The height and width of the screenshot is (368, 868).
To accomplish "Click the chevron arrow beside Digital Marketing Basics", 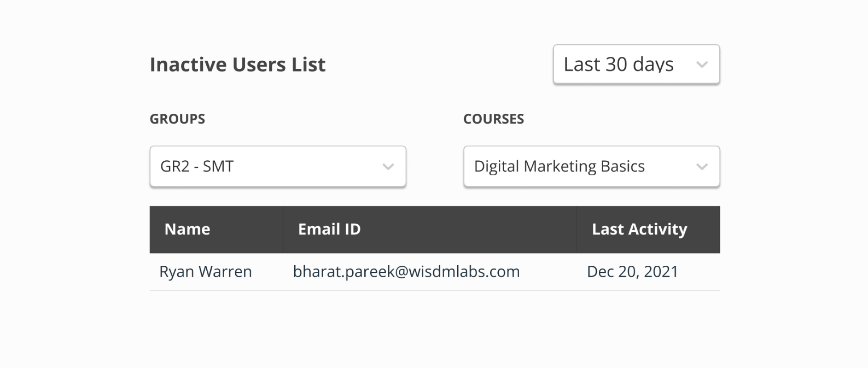I will 701,167.
